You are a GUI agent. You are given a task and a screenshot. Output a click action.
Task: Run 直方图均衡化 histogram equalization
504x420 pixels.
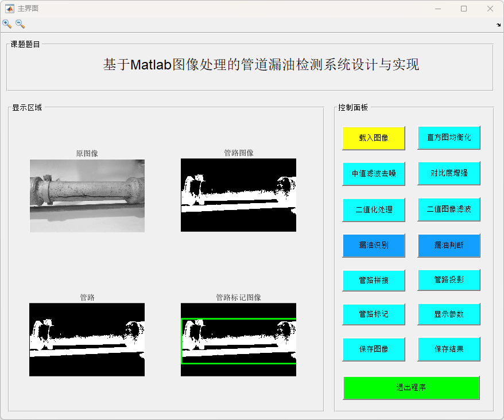(448, 138)
